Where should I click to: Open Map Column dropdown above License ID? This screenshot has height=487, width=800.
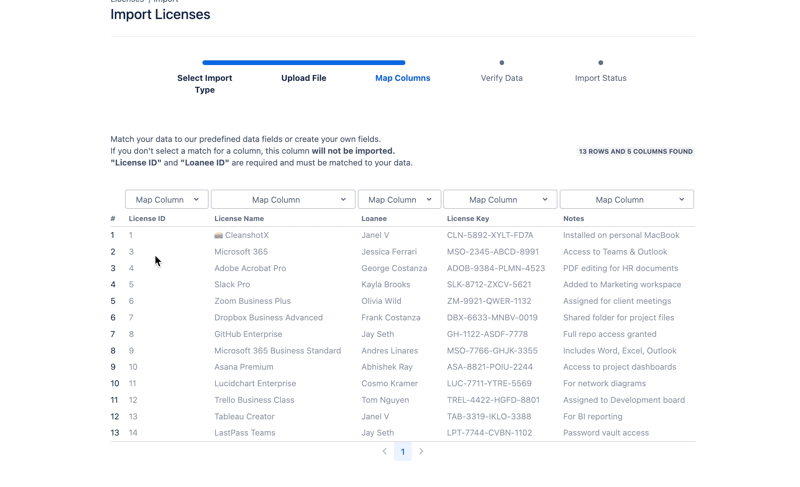point(167,199)
